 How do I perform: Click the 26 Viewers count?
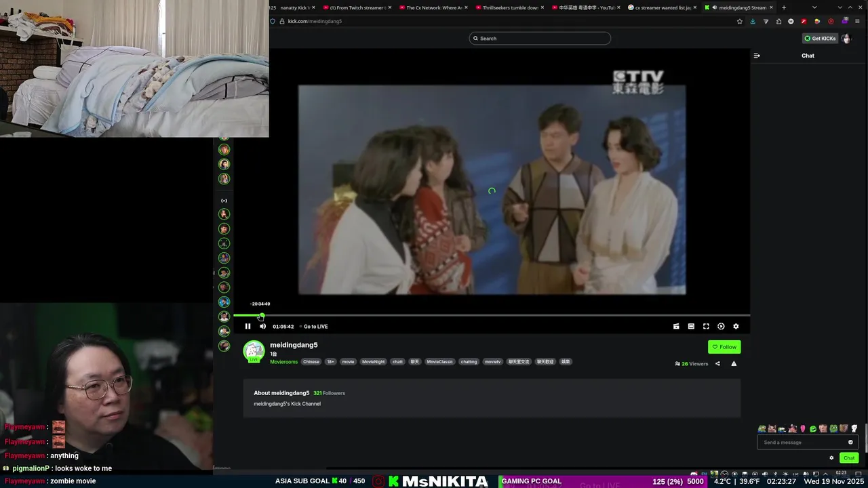[692, 364]
